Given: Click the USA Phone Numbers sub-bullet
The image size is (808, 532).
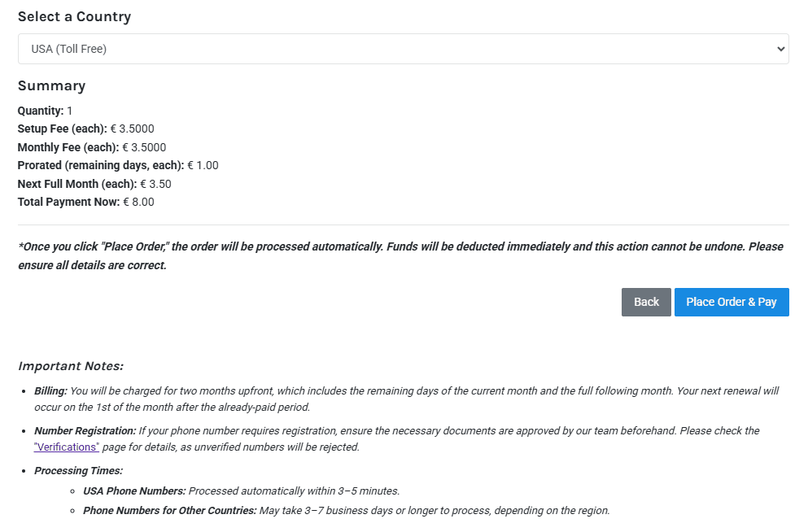Looking at the screenshot, I should pyautogui.click(x=241, y=491).
